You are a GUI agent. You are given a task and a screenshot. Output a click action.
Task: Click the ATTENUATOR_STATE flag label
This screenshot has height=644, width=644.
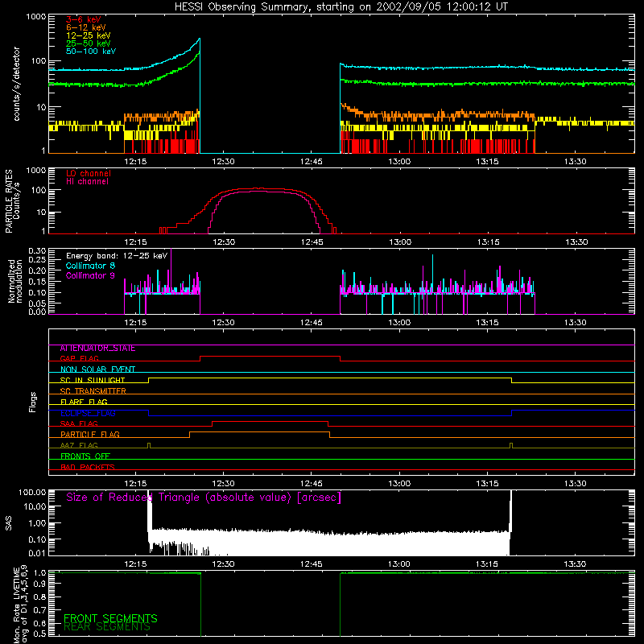97,349
